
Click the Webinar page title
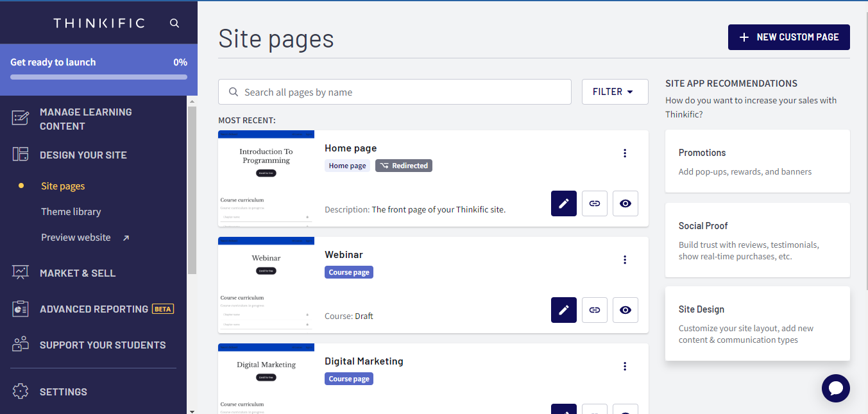click(x=344, y=255)
